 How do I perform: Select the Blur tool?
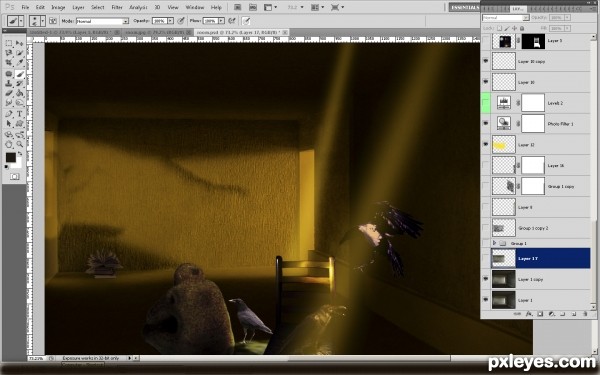pos(8,103)
